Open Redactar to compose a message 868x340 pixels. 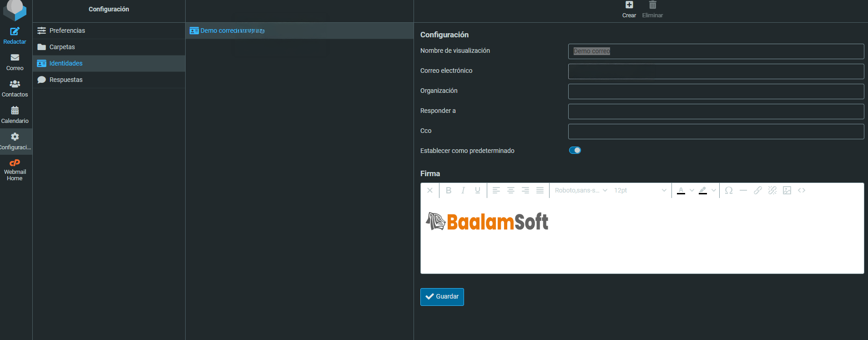[x=15, y=36]
